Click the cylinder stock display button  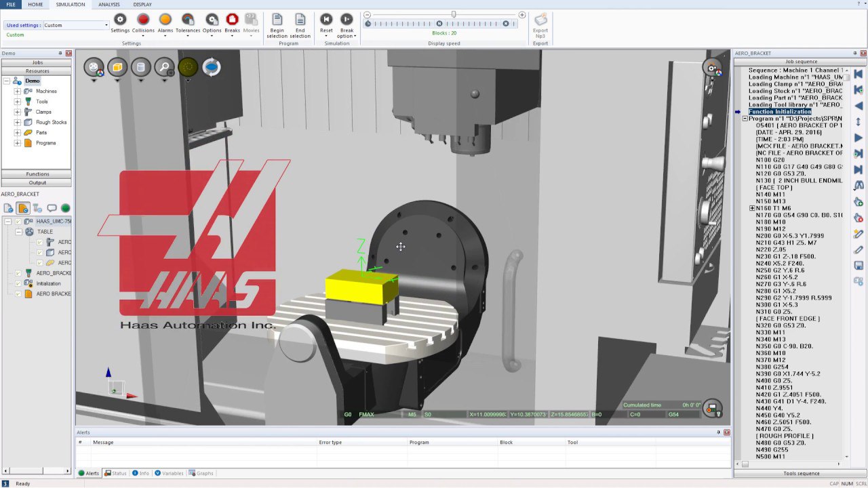pyautogui.click(x=141, y=67)
